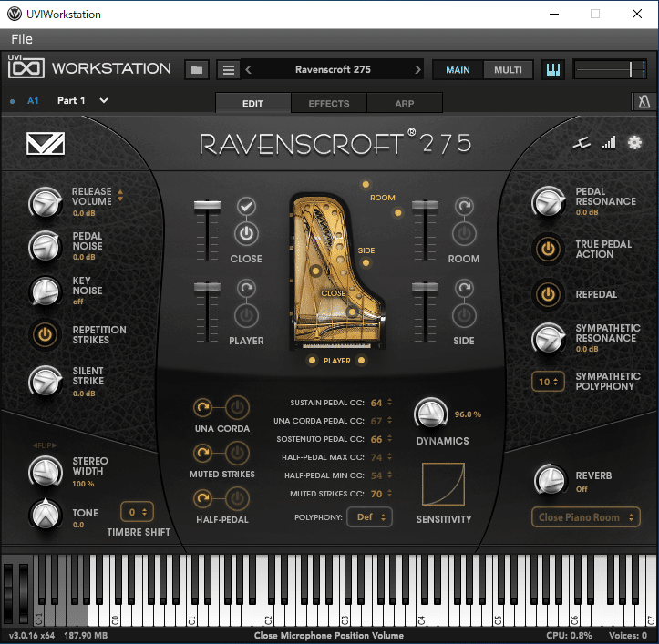Select the A1 part label
Image resolution: width=659 pixels, height=644 pixels.
point(33,101)
